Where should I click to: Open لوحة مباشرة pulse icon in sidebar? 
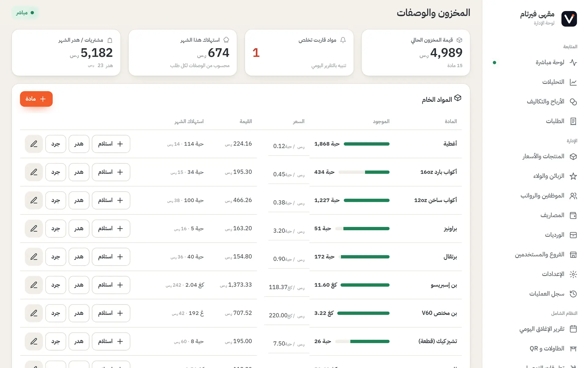573,63
